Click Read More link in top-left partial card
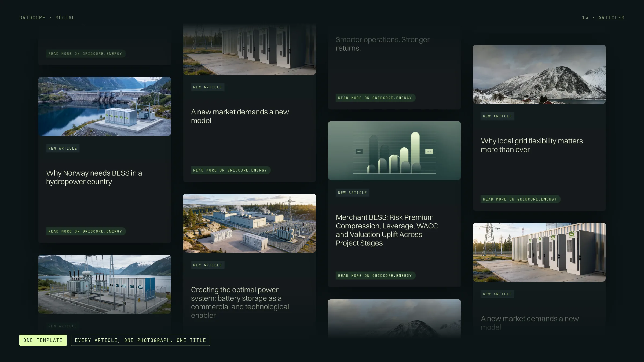Viewport: 644px width, 362px height. [85, 54]
